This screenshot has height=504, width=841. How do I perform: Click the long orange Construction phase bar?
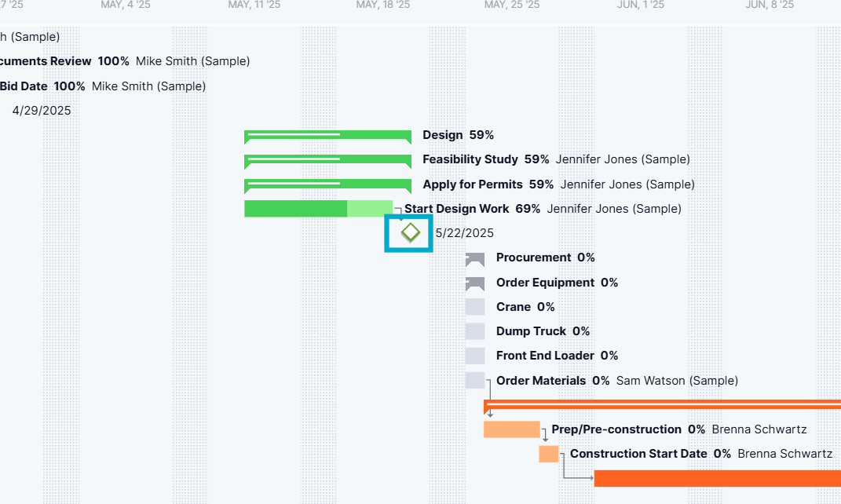tap(707, 477)
